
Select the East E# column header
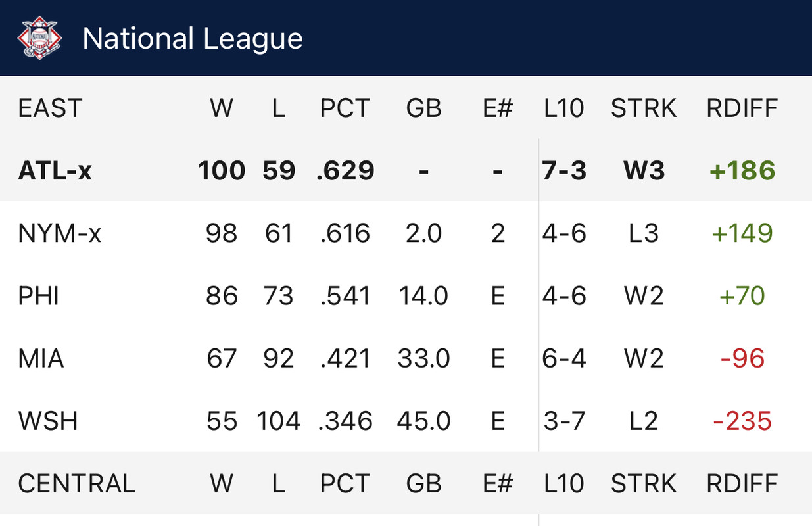[x=497, y=108]
